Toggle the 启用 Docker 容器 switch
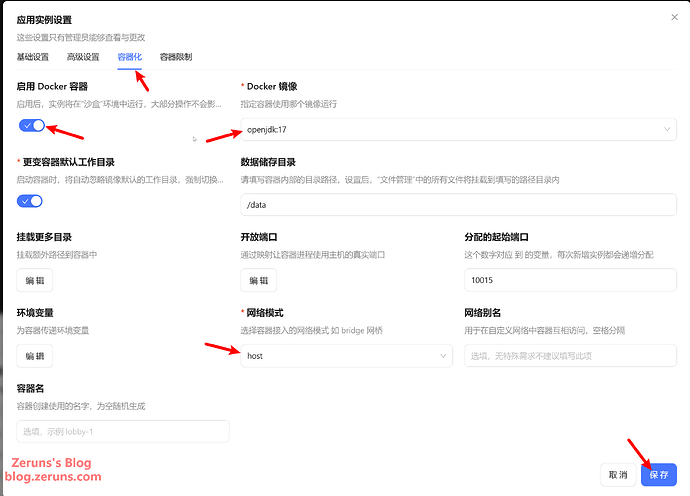 [30, 126]
